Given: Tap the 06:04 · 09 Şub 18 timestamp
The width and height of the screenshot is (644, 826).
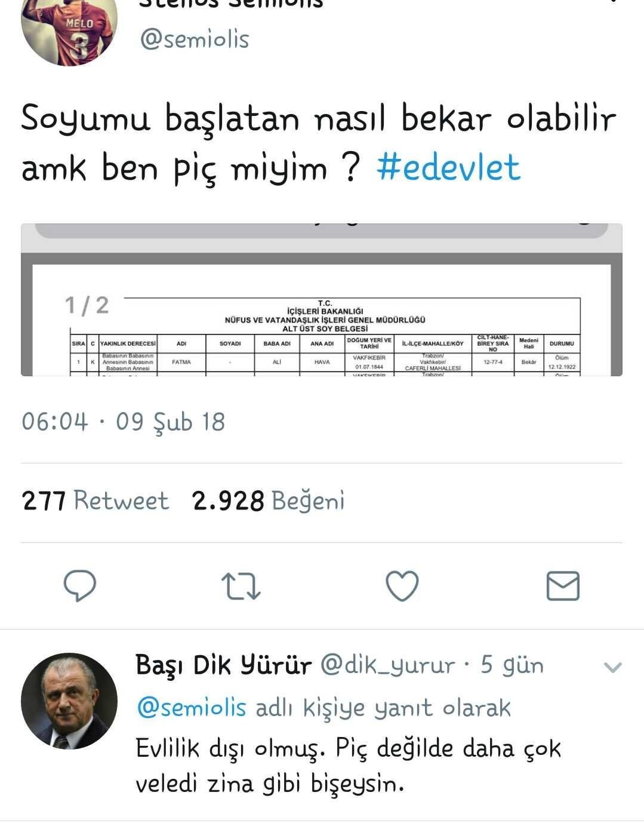Looking at the screenshot, I should pos(123,422).
